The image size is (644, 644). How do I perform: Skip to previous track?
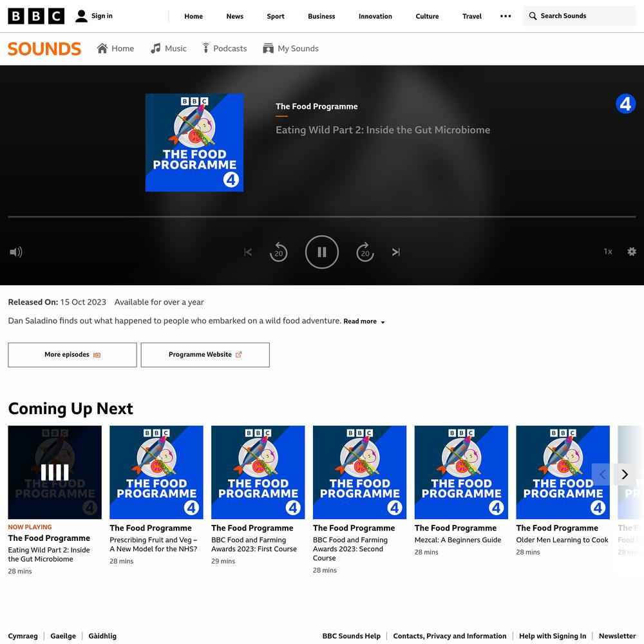tap(248, 252)
